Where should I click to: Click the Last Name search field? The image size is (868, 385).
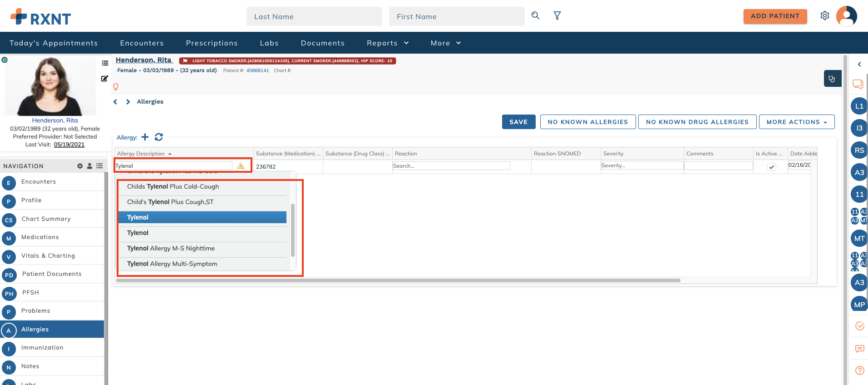click(x=314, y=16)
